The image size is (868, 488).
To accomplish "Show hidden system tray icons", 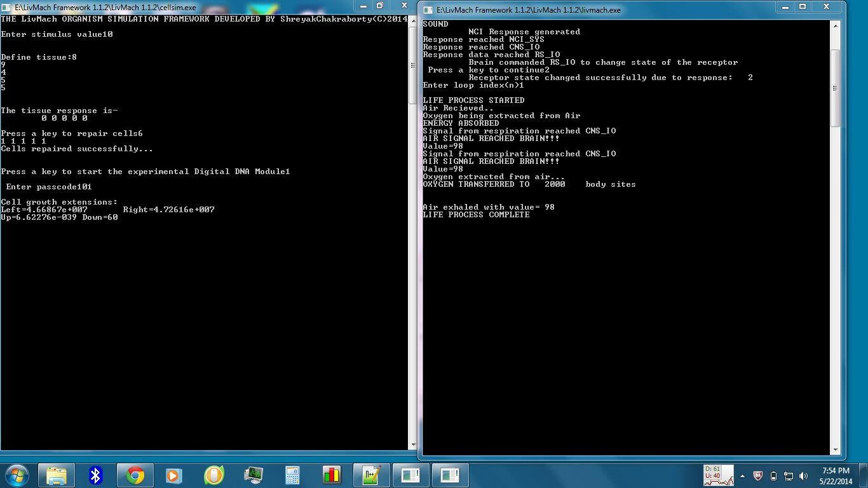I will pyautogui.click(x=742, y=476).
